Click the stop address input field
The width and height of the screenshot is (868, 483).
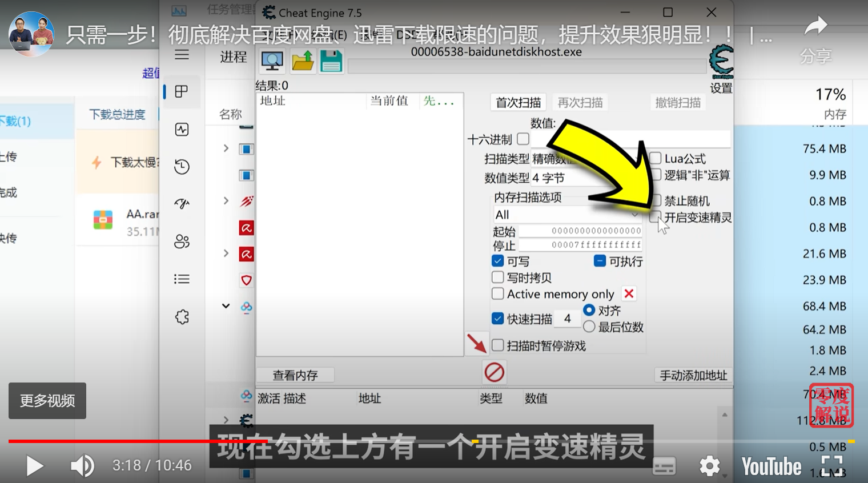(580, 245)
